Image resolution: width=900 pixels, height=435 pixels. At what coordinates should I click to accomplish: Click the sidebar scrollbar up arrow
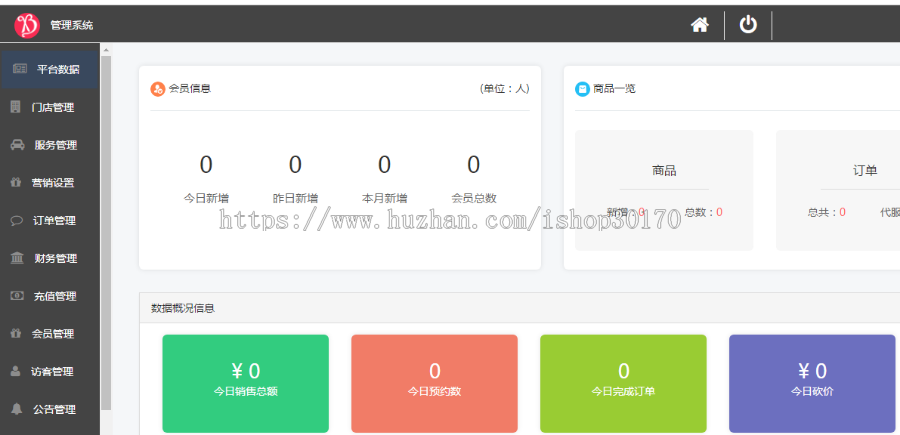pos(106,51)
